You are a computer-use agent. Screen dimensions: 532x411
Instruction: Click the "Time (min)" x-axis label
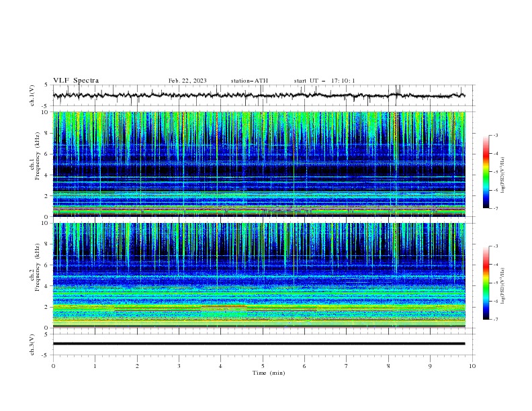coord(269,373)
